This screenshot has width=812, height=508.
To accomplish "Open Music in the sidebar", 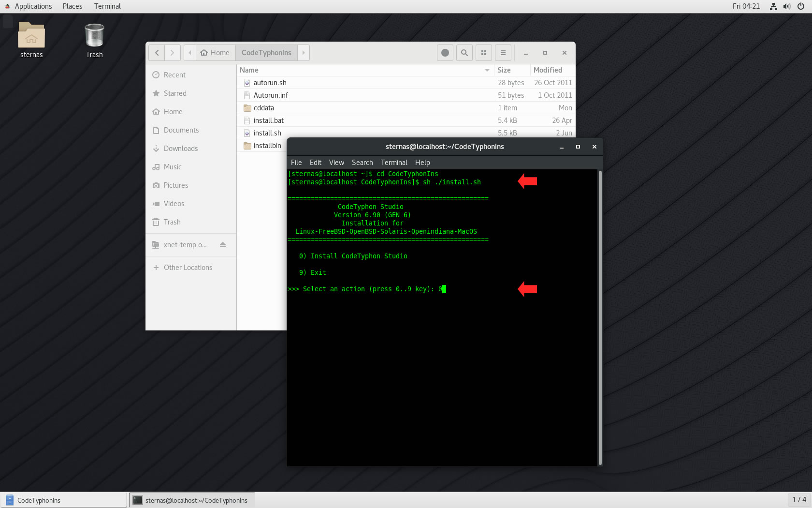I will tap(191, 167).
